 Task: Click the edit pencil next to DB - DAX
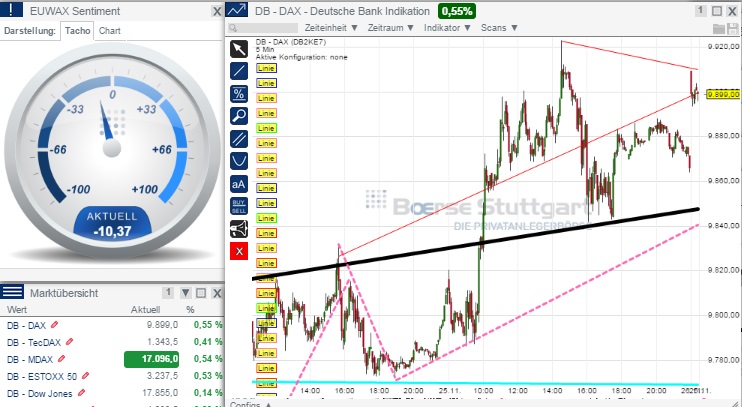54,325
